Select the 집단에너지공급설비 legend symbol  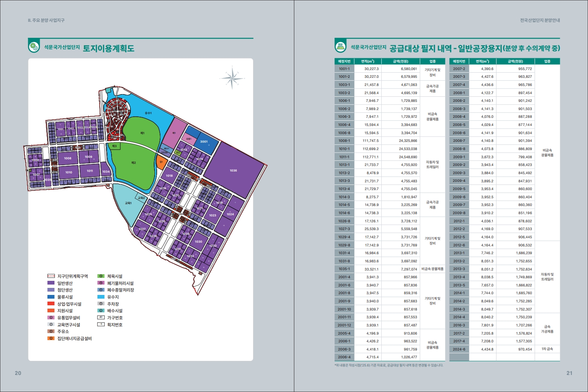(x=51, y=338)
